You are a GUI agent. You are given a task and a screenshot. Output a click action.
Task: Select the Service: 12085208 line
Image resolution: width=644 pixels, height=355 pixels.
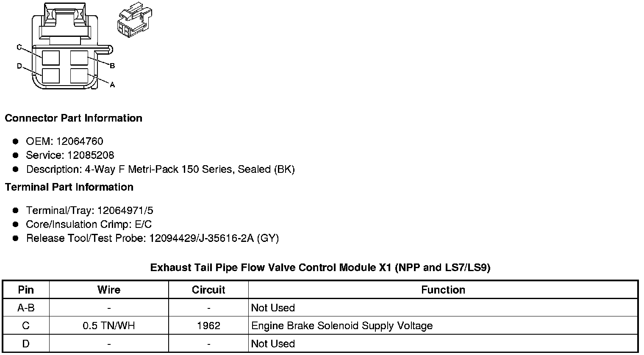[x=70, y=155]
